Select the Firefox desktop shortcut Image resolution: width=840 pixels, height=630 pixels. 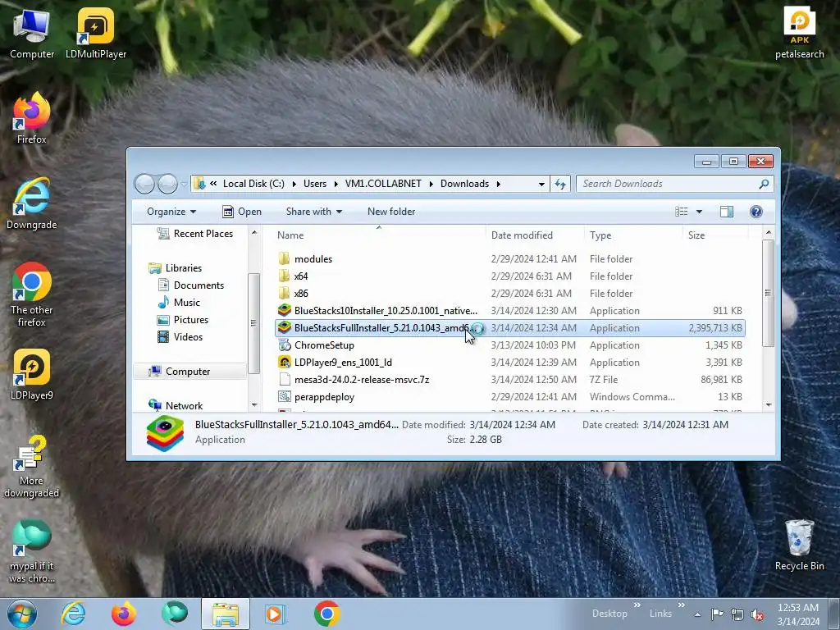32,119
